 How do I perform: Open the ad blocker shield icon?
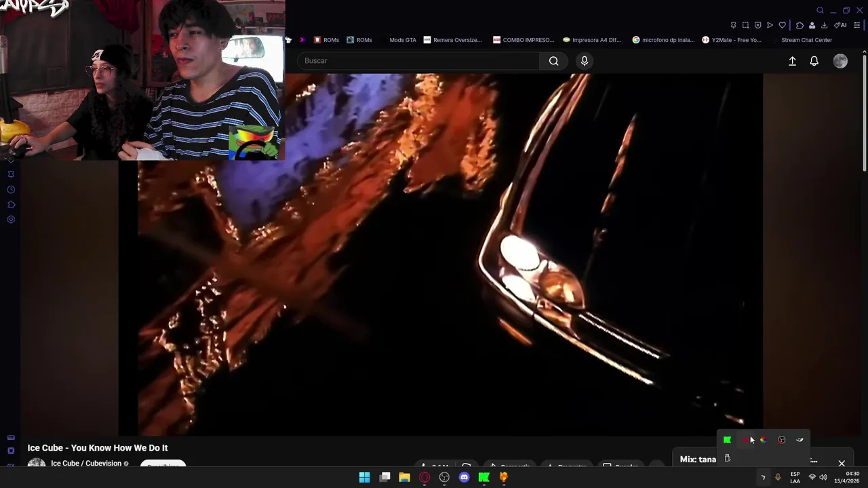(x=757, y=25)
